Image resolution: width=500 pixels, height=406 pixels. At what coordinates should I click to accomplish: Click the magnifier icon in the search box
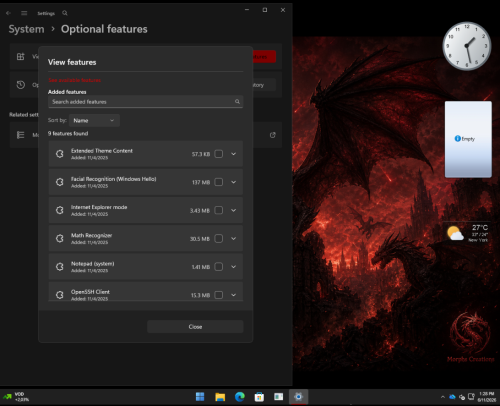coord(237,101)
